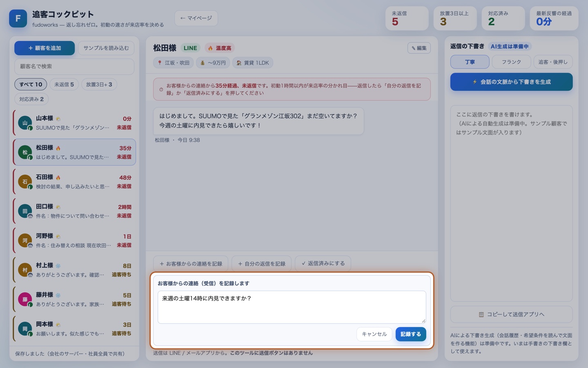The height and width of the screenshot is (368, 588).
Task: Click the weather icon next to 田口様
Action: click(58, 207)
